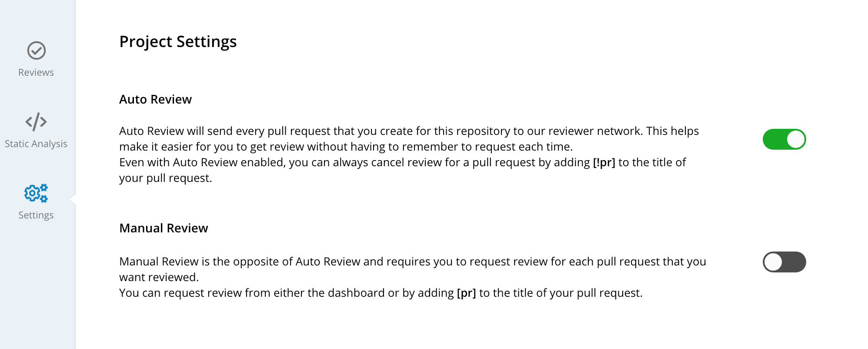Viewport: 868px width, 349px height.
Task: Click the Static Analysis sidebar entry
Action: pos(36,144)
